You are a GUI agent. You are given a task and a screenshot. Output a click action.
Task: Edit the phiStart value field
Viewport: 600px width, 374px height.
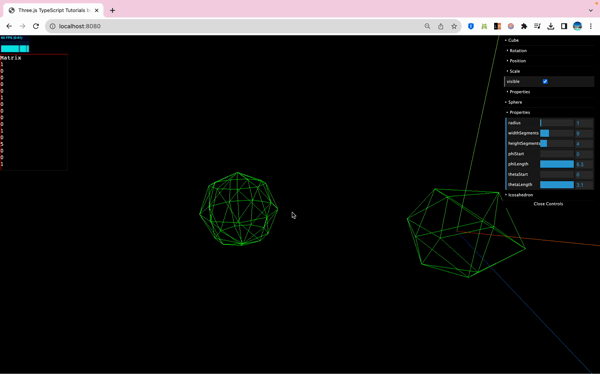pos(584,154)
